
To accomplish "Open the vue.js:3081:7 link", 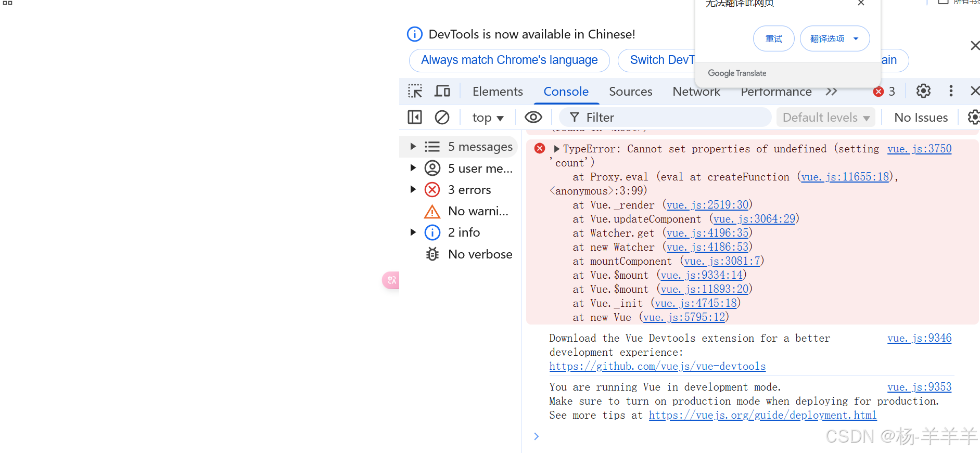I will point(722,261).
